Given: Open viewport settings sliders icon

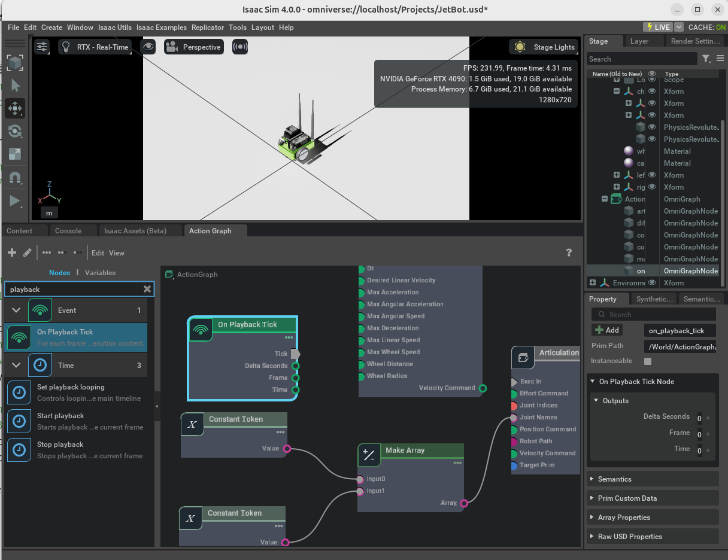Looking at the screenshot, I should pos(42,47).
